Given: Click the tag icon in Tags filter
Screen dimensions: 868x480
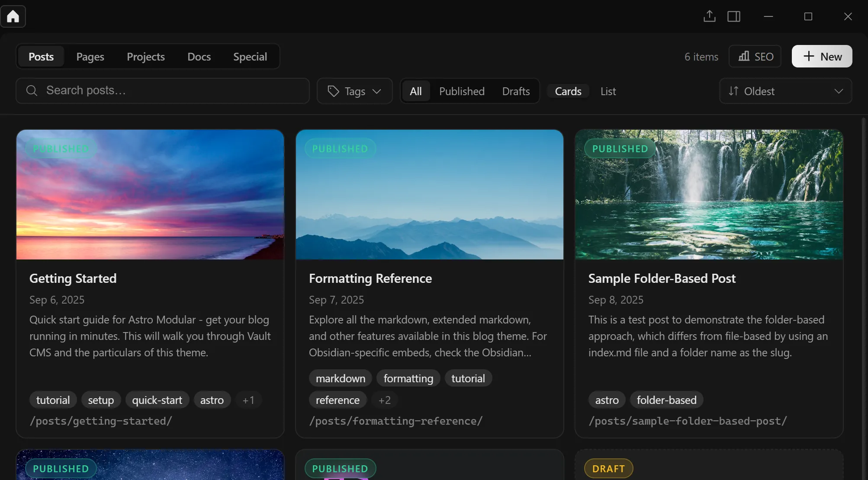Looking at the screenshot, I should coord(333,91).
